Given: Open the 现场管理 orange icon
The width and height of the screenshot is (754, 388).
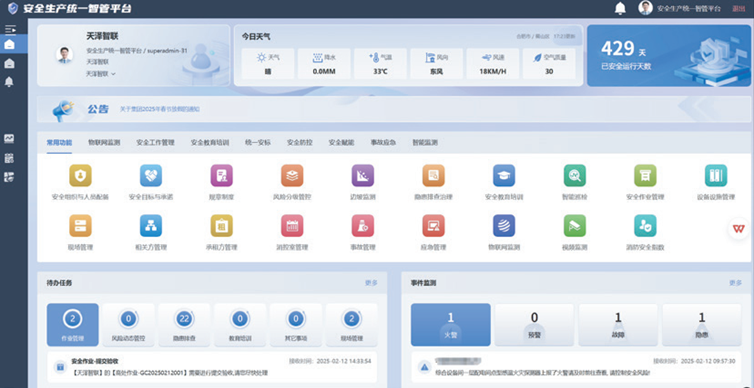Looking at the screenshot, I should (80, 225).
